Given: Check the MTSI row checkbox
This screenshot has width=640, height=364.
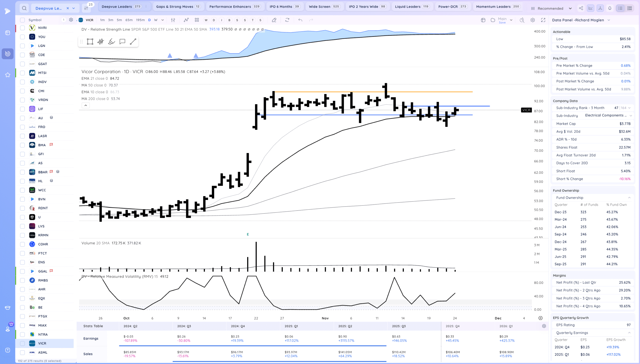Looking at the screenshot, I should pyautogui.click(x=22, y=73).
